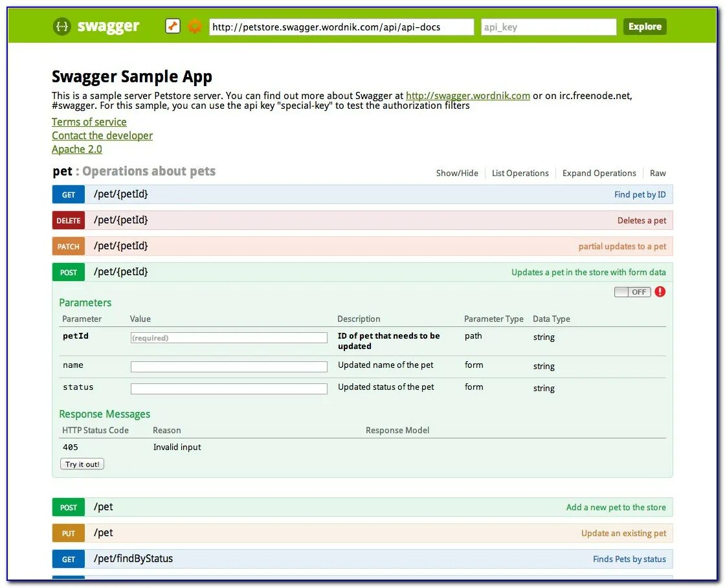This screenshot has width=725, height=588.
Task: Click List Operations link
Action: pos(520,173)
